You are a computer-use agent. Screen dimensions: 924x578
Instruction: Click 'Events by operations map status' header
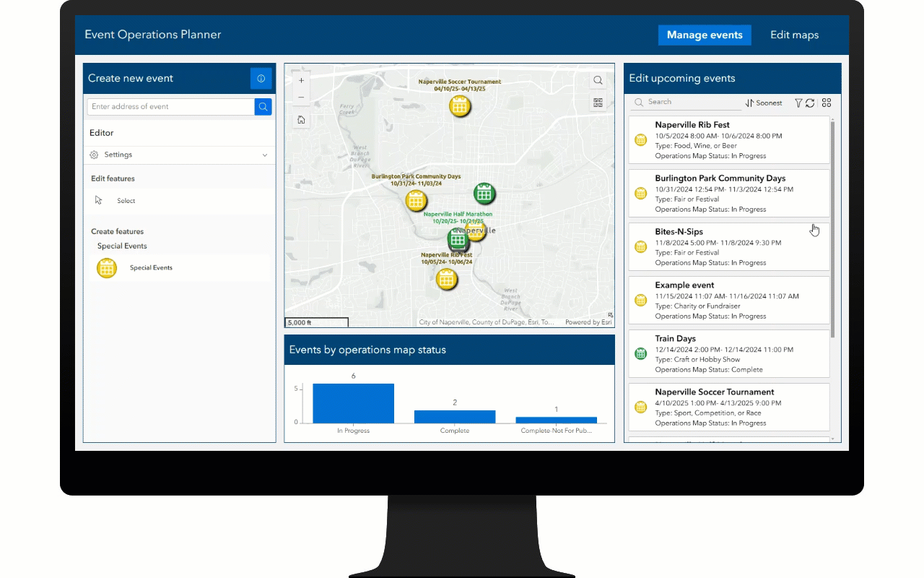coord(367,350)
